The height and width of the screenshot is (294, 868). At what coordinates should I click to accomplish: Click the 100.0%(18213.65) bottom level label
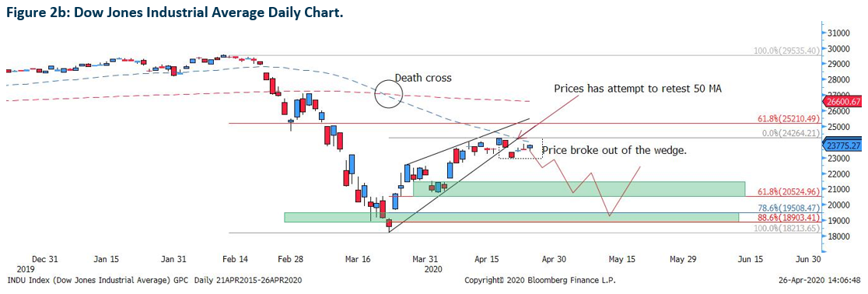coord(785,228)
